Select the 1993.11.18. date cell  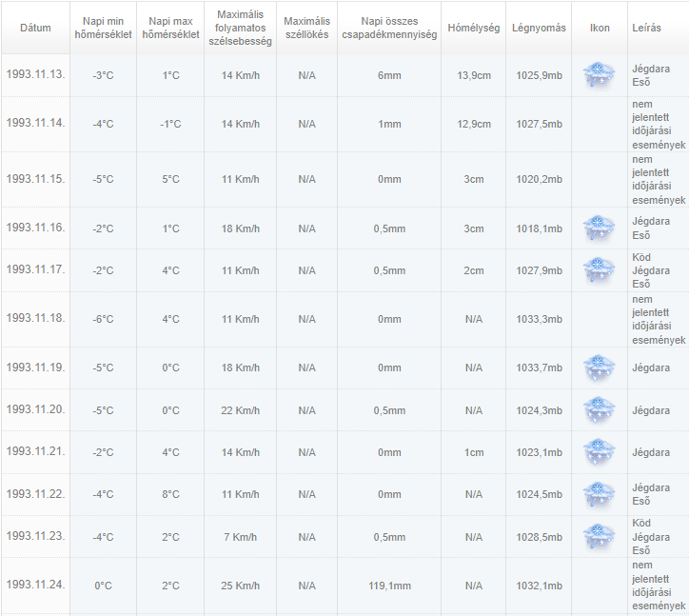(x=36, y=317)
